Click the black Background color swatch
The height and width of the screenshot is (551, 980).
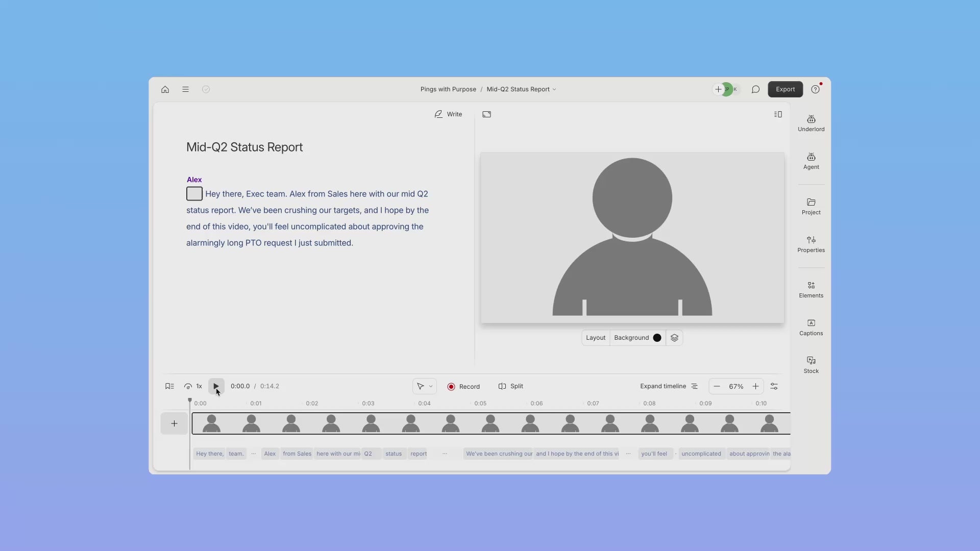click(x=657, y=338)
